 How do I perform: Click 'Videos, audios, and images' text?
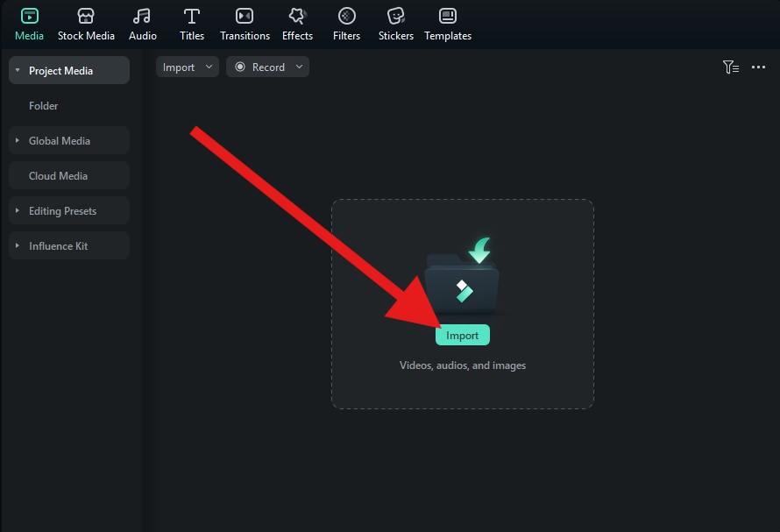click(x=463, y=365)
